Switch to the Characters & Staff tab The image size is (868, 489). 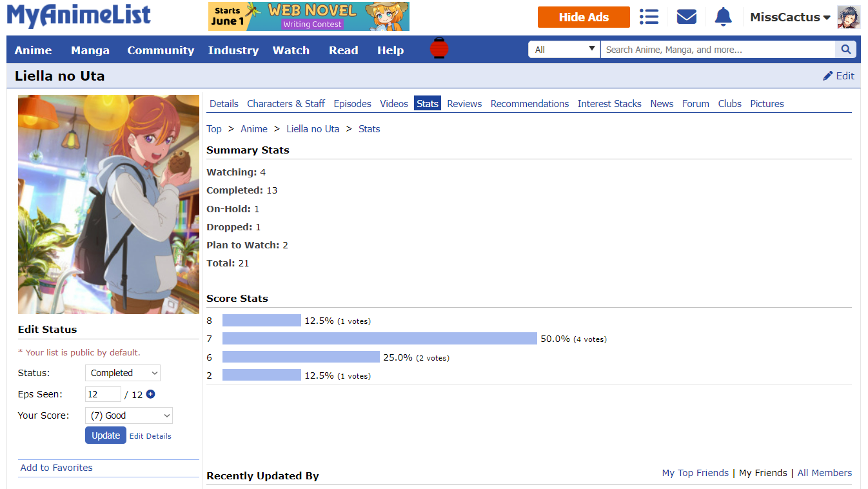[x=286, y=103]
